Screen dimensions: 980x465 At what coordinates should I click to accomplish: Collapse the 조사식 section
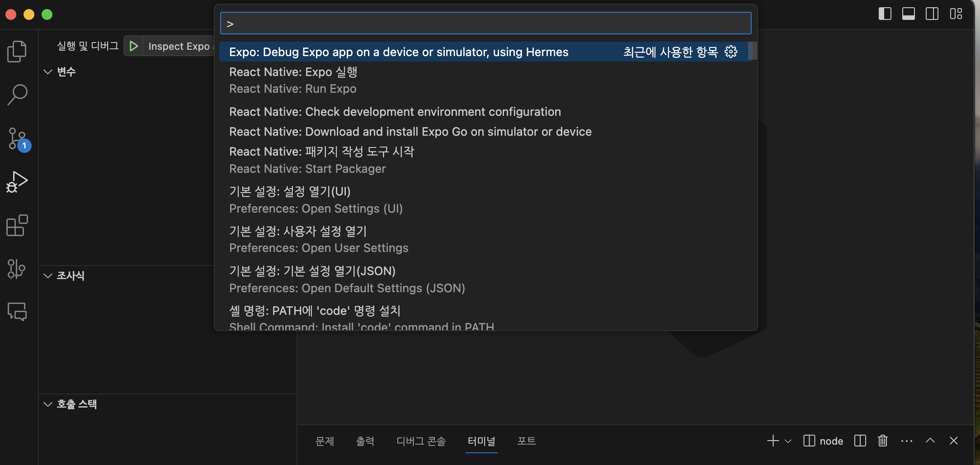(x=48, y=275)
